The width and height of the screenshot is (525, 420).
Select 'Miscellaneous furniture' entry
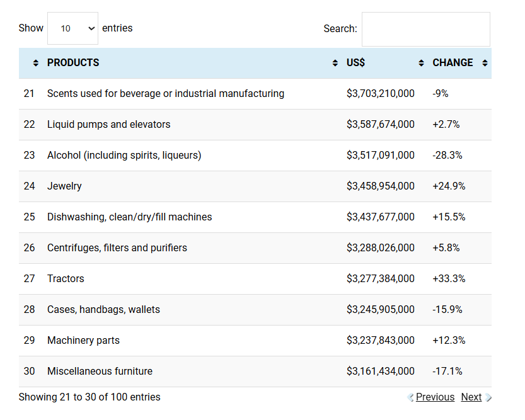point(100,371)
